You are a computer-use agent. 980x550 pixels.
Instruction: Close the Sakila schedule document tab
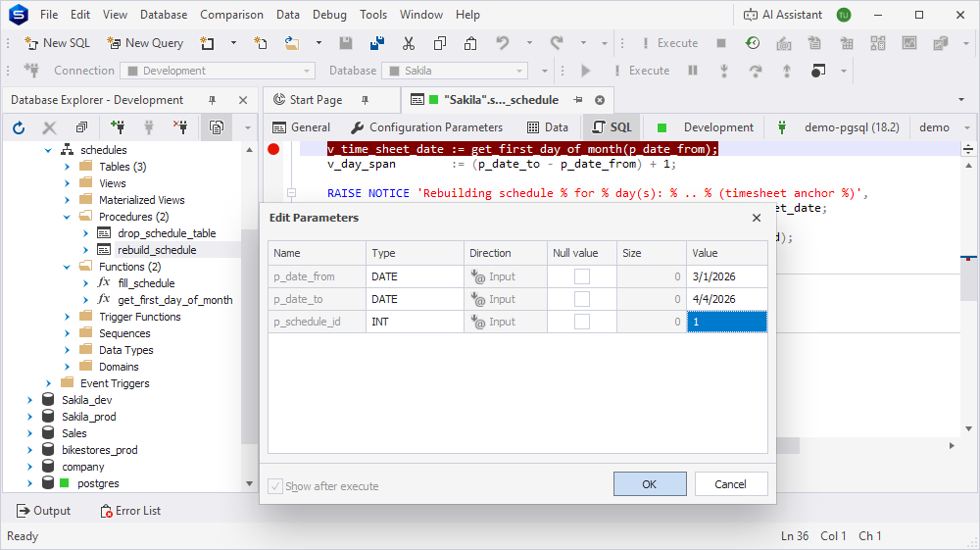pyautogui.click(x=600, y=100)
